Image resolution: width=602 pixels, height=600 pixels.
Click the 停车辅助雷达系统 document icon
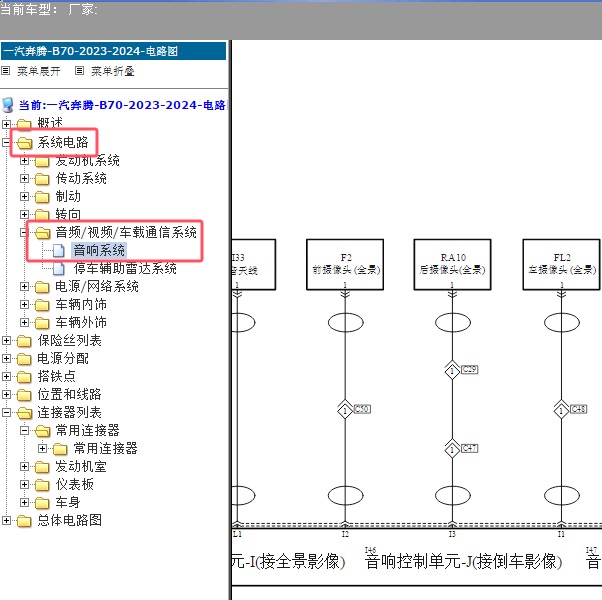tap(58, 269)
